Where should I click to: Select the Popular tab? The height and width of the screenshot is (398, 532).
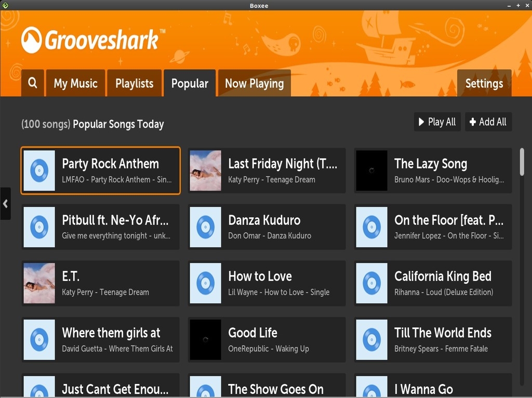click(190, 83)
